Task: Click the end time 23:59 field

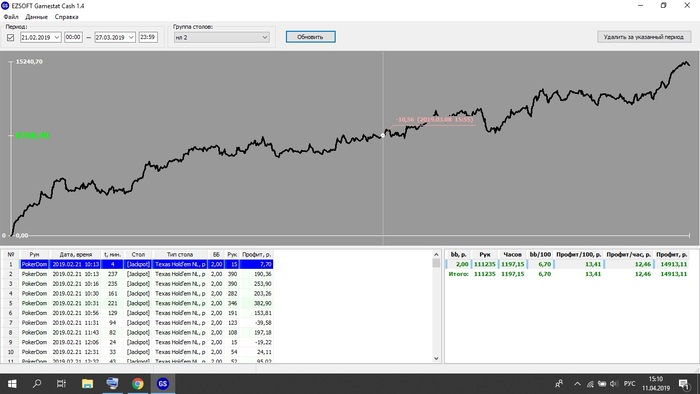Action: 148,37
